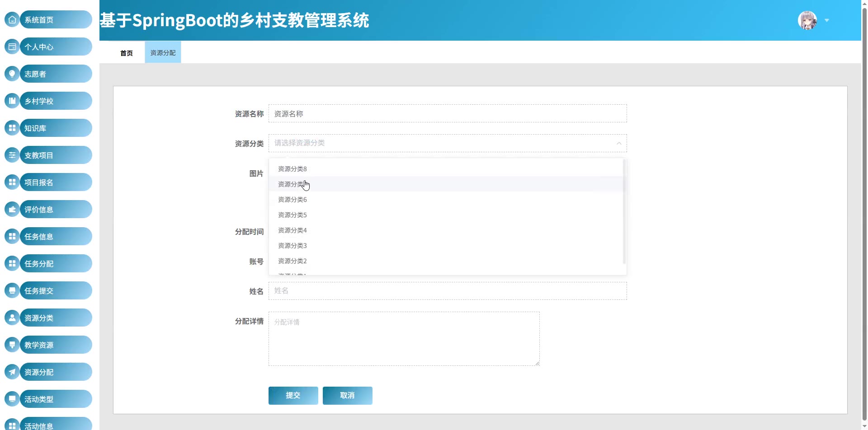Switch to the 首页 tab
The height and width of the screenshot is (430, 868).
pos(127,53)
